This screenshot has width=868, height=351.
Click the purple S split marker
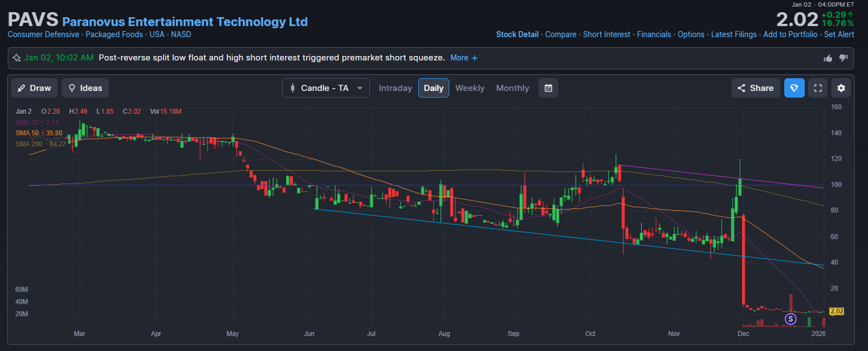pyautogui.click(x=791, y=319)
